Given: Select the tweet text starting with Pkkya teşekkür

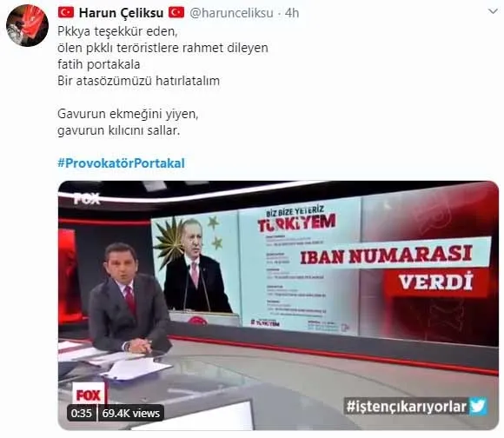Looking at the screenshot, I should point(117,31).
